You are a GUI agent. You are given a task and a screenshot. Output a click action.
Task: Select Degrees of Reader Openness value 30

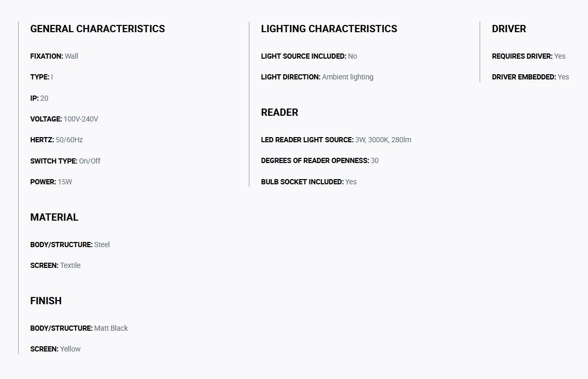[374, 161]
